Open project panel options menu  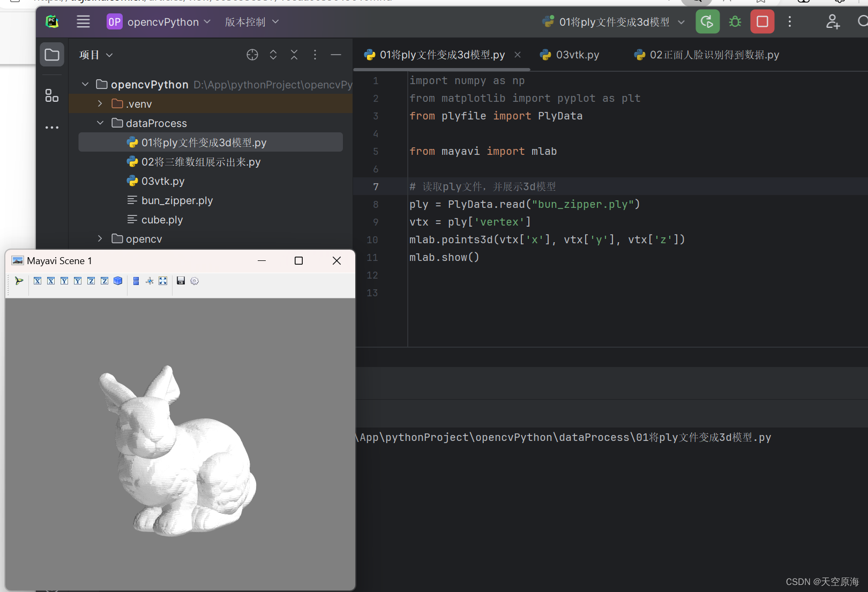[315, 55]
